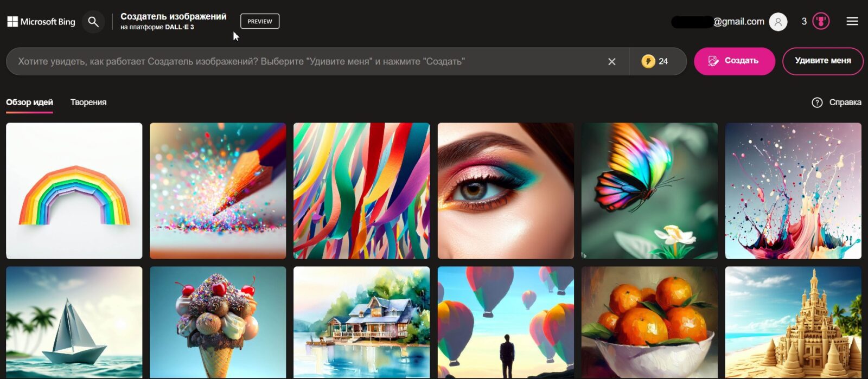The width and height of the screenshot is (868, 379).
Task: Click the PREVIEW badge
Action: (260, 22)
